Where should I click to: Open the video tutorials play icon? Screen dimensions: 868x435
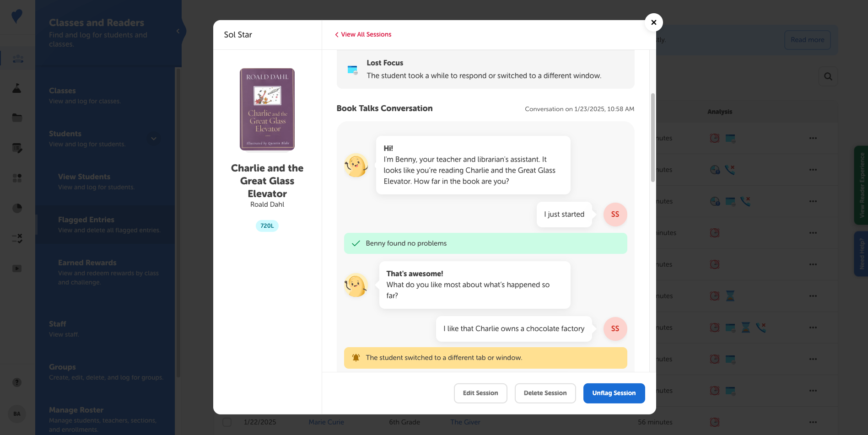point(17,269)
